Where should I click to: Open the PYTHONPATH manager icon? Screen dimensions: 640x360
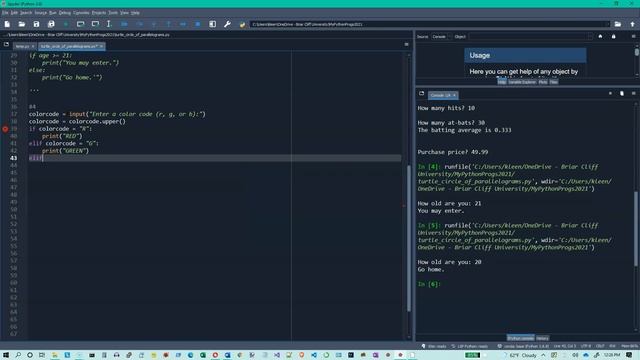[x=242, y=24]
